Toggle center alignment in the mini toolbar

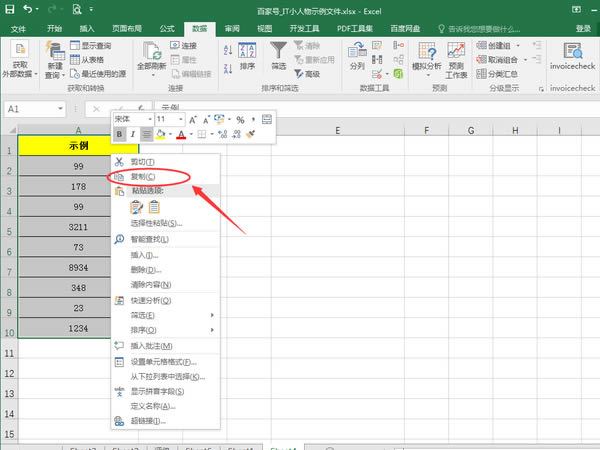click(147, 134)
